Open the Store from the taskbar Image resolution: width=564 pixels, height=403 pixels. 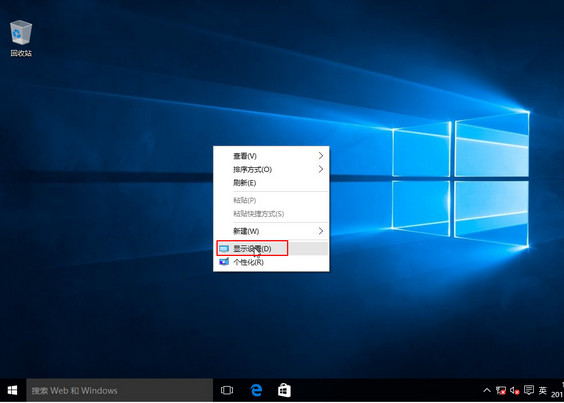[284, 390]
